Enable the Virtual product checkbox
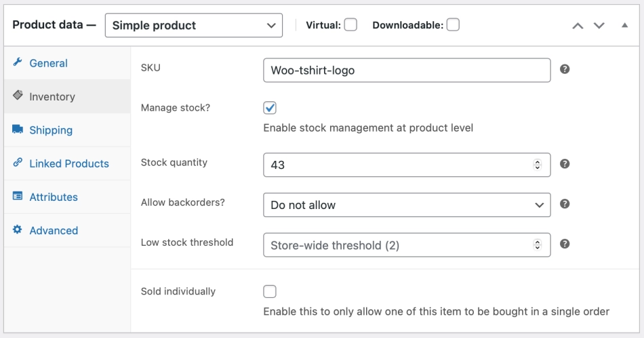 tap(350, 25)
